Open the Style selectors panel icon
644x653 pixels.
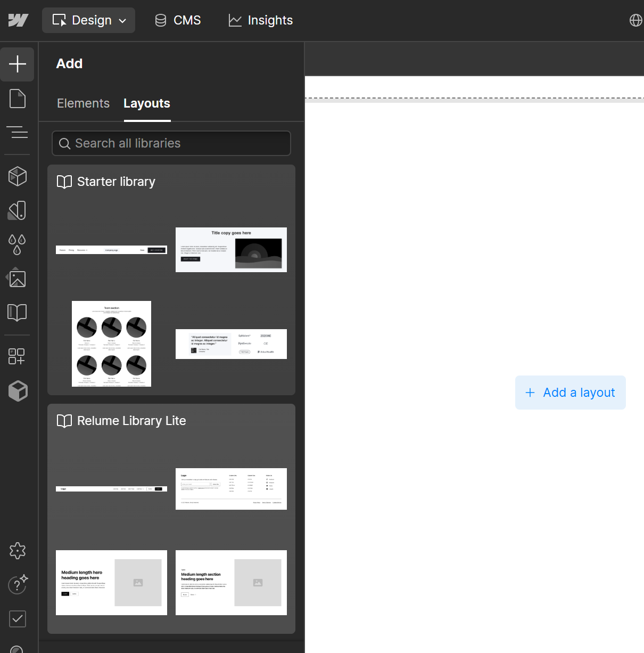(x=18, y=210)
